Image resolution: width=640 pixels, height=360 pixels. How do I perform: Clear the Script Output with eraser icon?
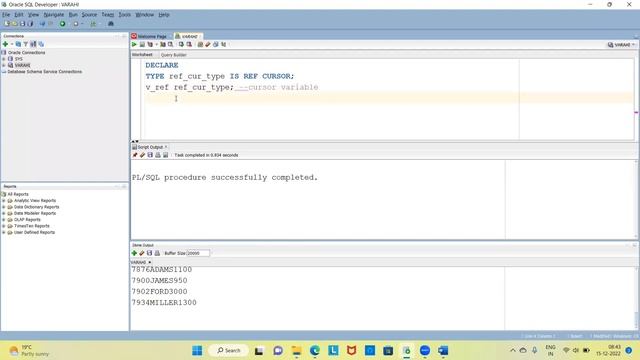tap(142, 155)
